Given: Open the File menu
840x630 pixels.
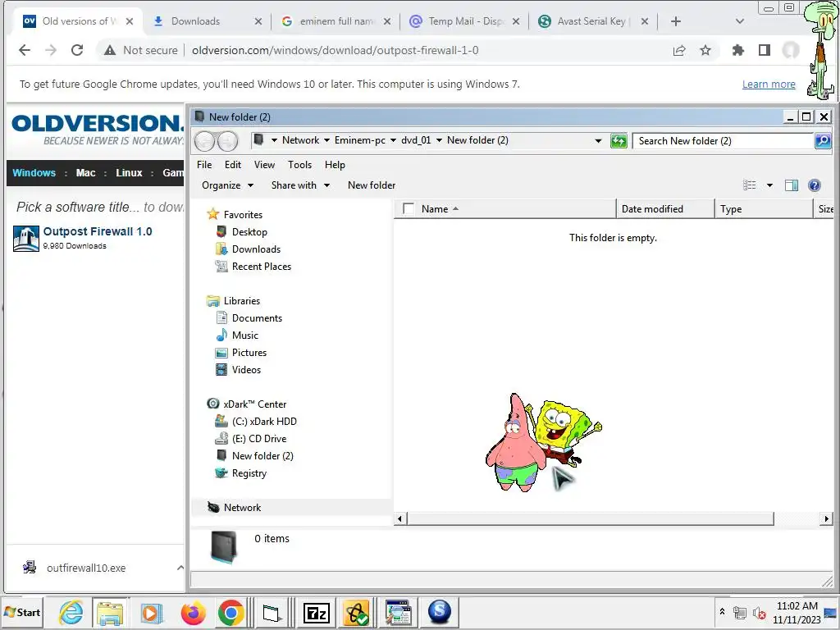Looking at the screenshot, I should pyautogui.click(x=204, y=164).
